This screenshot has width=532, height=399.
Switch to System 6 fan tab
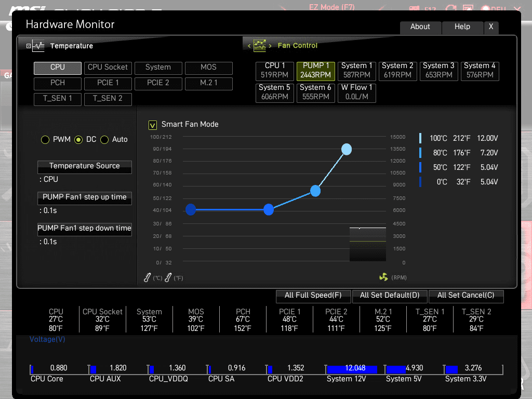click(x=316, y=92)
